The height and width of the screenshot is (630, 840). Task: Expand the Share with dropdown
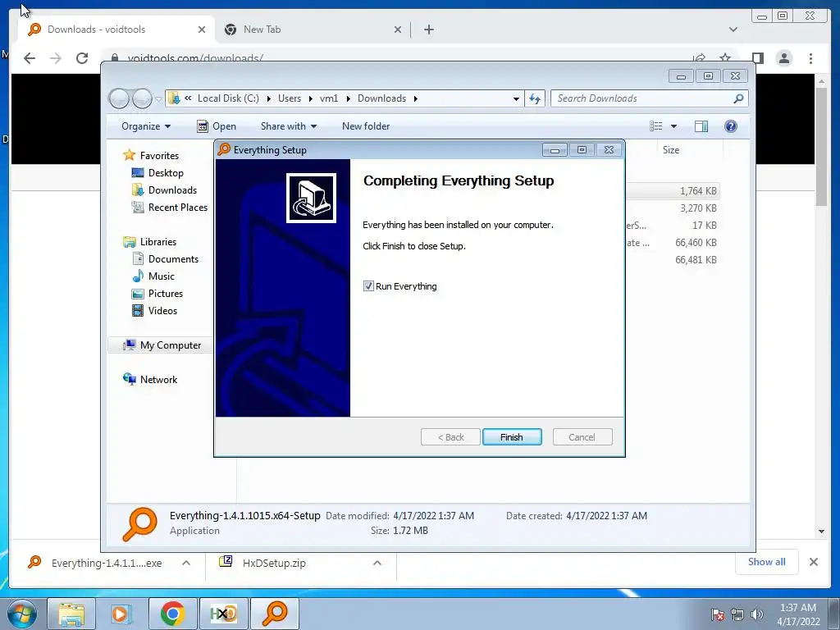click(x=288, y=126)
